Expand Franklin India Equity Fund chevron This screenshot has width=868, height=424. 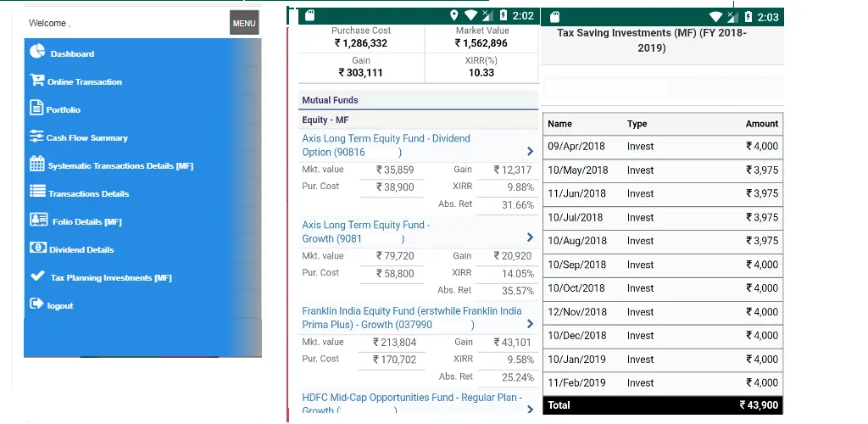tap(530, 324)
